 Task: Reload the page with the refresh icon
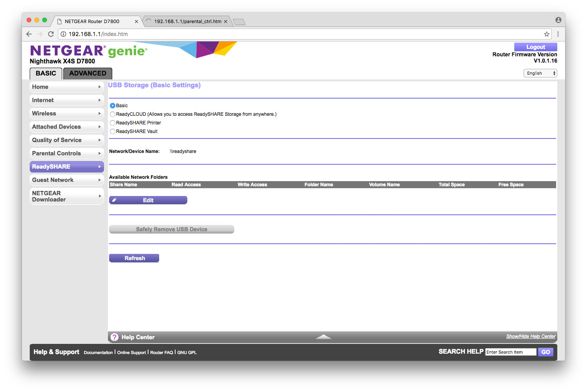pos(51,34)
